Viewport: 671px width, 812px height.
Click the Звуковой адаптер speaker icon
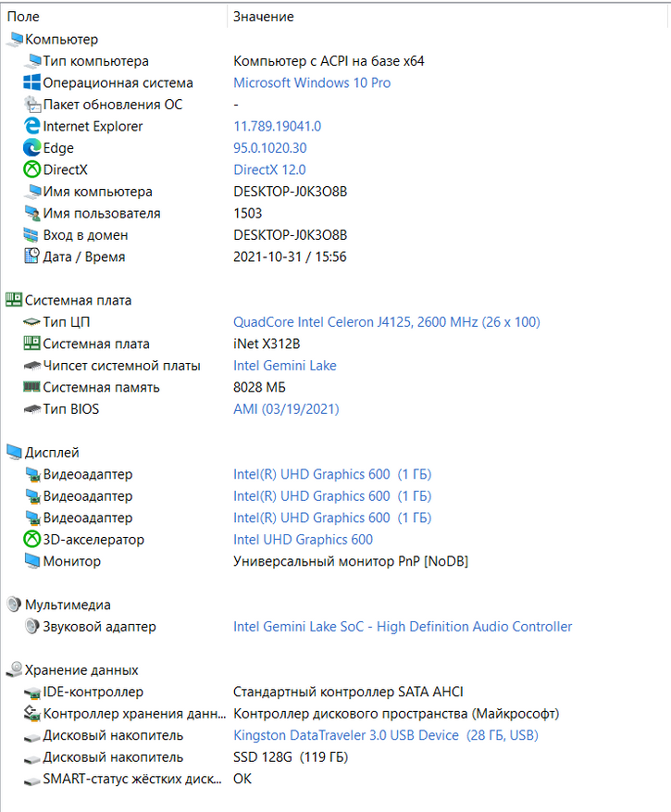[32, 626]
